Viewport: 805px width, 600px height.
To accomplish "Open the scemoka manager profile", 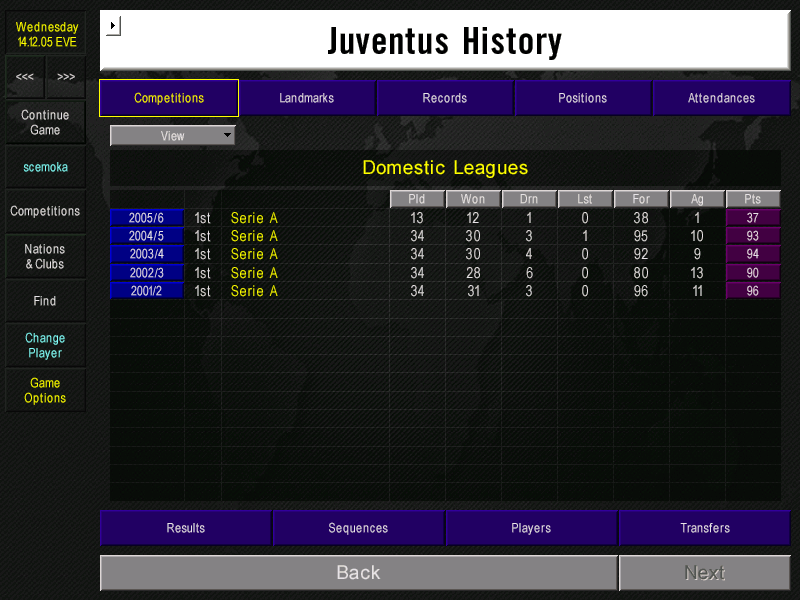I will (x=45, y=167).
